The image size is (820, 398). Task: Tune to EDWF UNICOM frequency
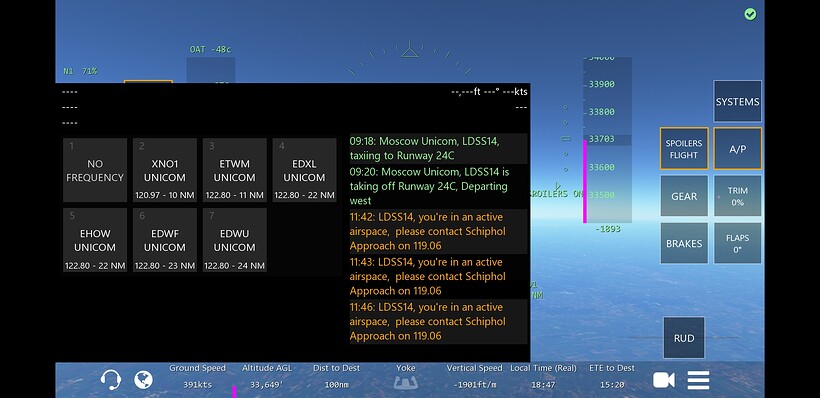click(165, 240)
